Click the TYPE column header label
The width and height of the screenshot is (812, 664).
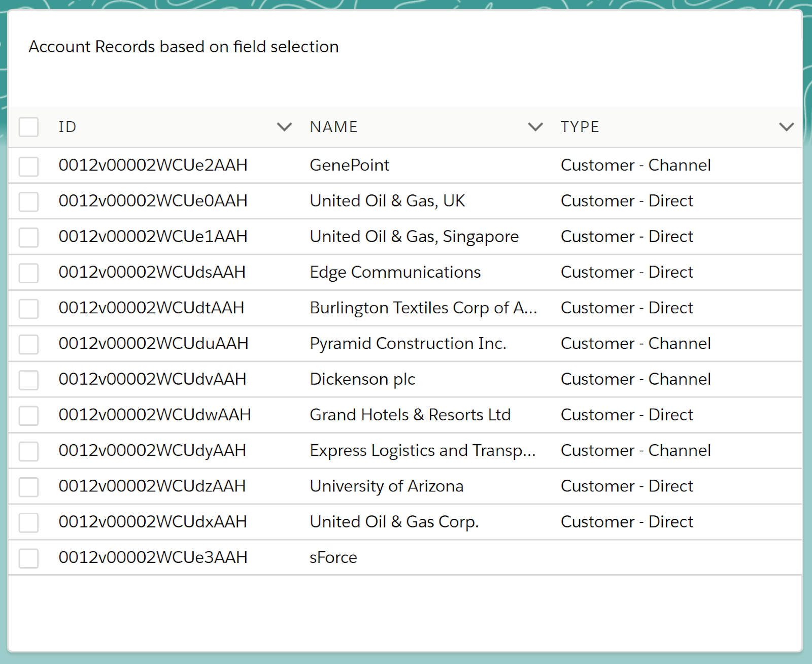pos(580,127)
